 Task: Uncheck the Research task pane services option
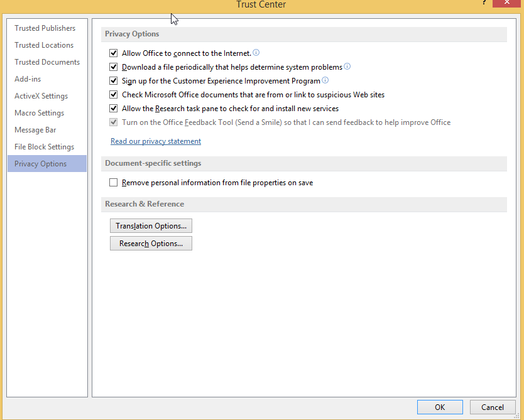click(x=114, y=108)
